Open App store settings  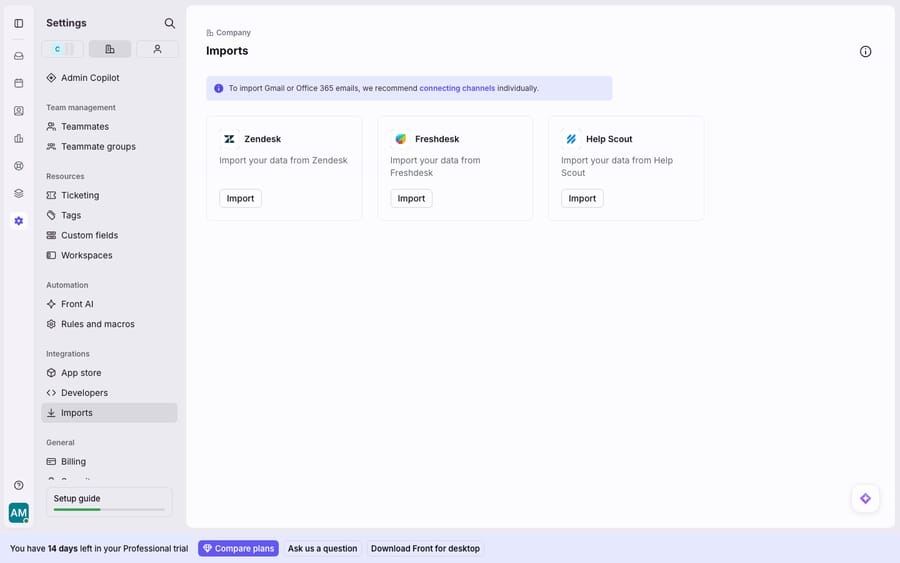(x=109, y=373)
